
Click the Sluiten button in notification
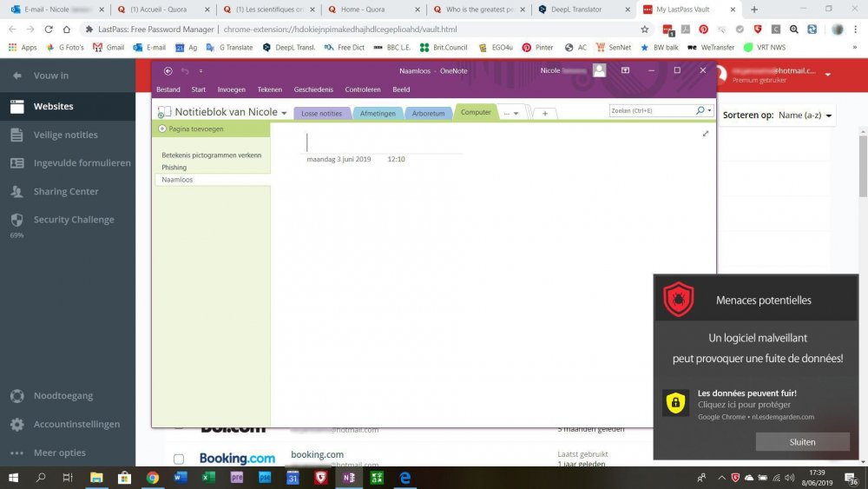802,442
